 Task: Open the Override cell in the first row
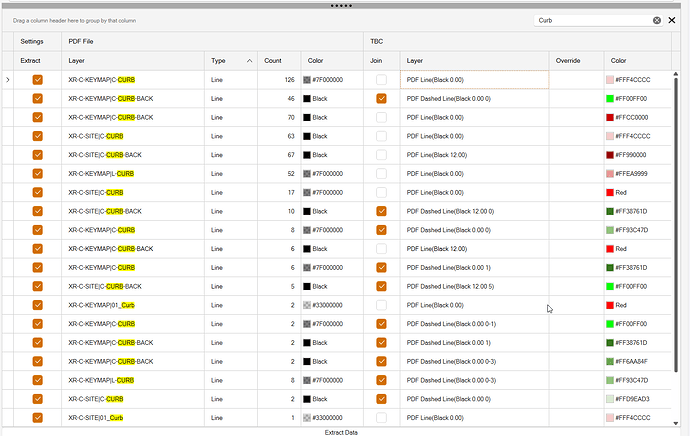[x=576, y=79]
